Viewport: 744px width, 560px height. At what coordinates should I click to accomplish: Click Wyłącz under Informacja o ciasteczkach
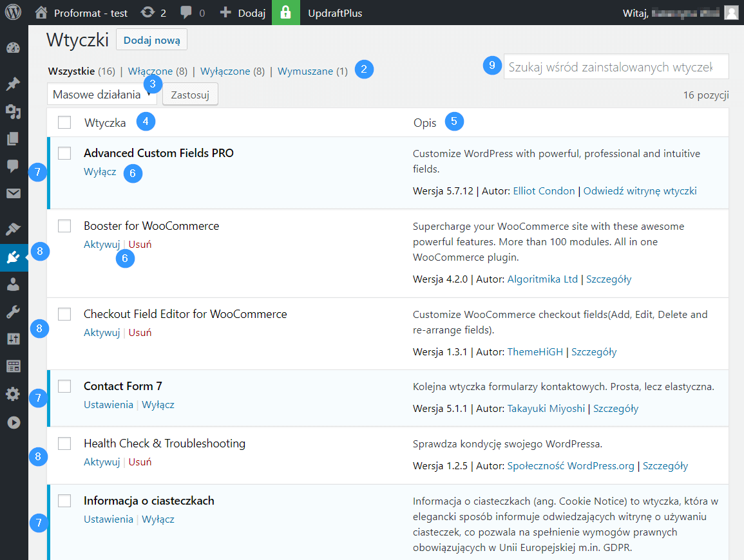pos(158,519)
